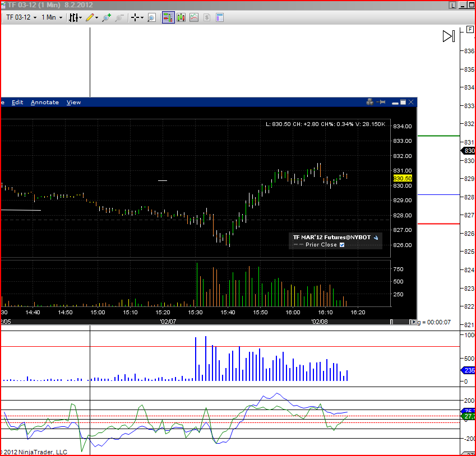
Task: Open the bar chart style dropdown
Action: click(x=75, y=17)
